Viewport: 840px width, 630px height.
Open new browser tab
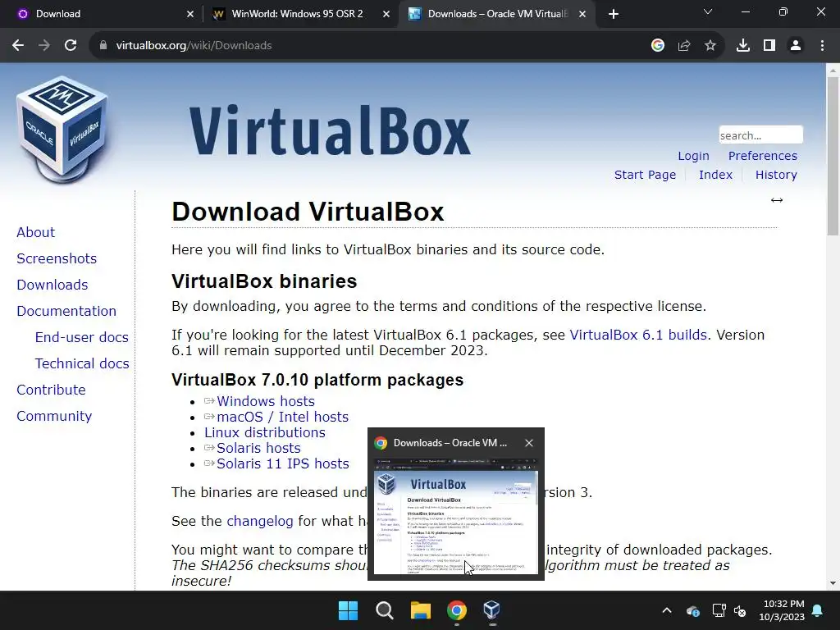click(x=614, y=14)
